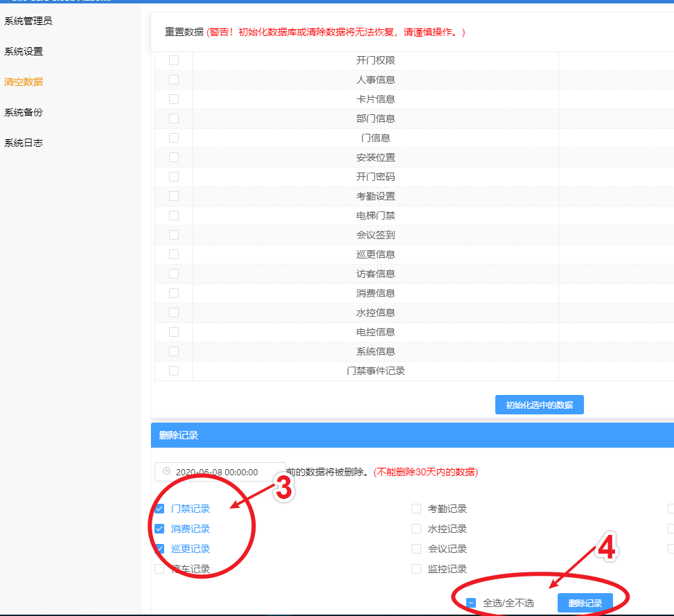Uncheck the 门禁记录 checkbox
Image resolution: width=674 pixels, height=616 pixels.
pyautogui.click(x=160, y=509)
